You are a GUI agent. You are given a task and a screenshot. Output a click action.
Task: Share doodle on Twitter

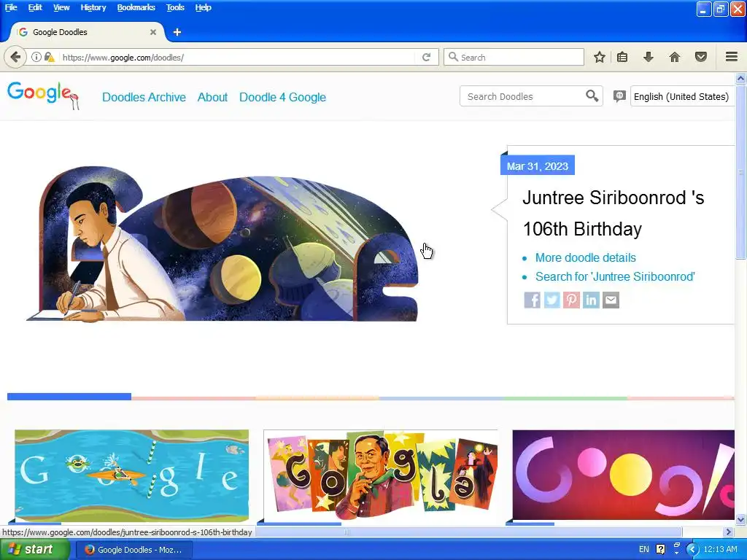(552, 300)
